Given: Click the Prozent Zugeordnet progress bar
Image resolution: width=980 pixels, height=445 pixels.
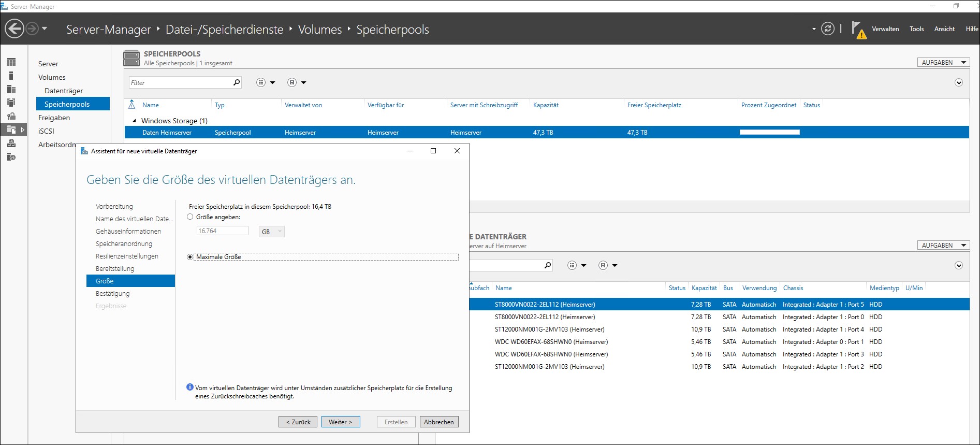Looking at the screenshot, I should pos(770,132).
